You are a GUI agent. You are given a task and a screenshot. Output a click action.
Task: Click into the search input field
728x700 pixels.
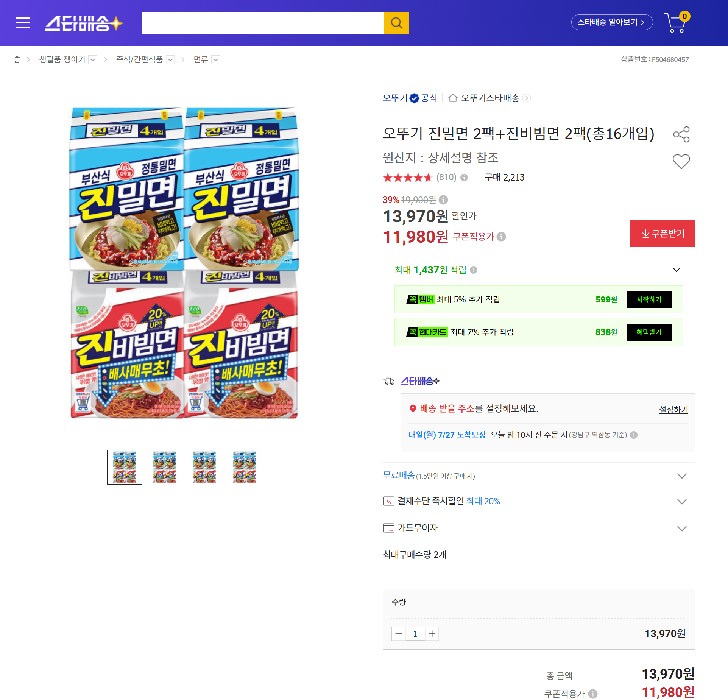click(x=263, y=23)
